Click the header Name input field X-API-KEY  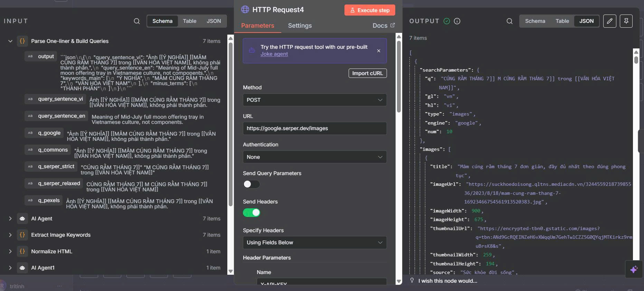click(321, 281)
